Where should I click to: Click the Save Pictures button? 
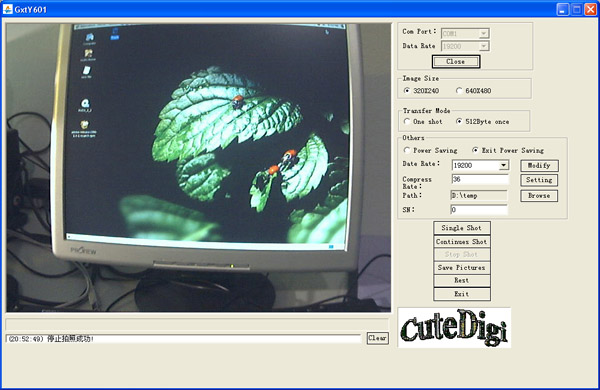click(x=462, y=268)
